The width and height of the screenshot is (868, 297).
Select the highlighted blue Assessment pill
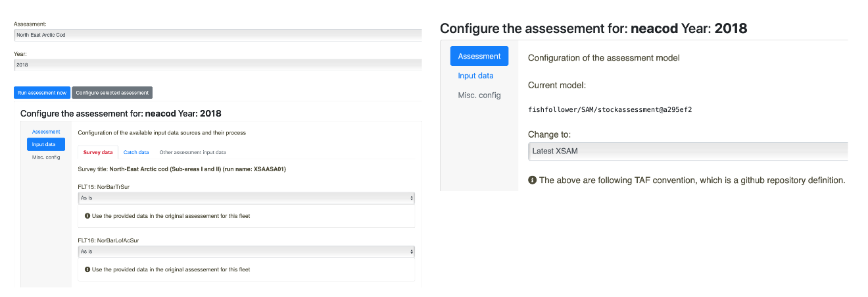point(479,56)
